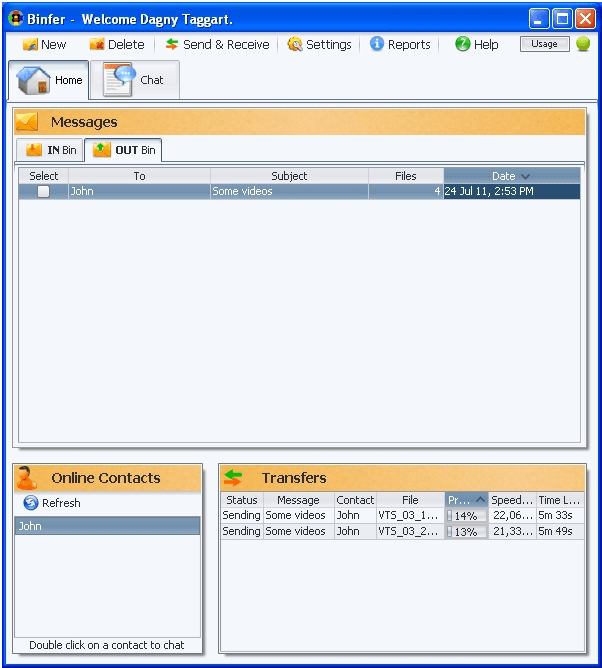Open Reports info icon in toolbar
The width and height of the screenshot is (602, 668).
pos(377,45)
